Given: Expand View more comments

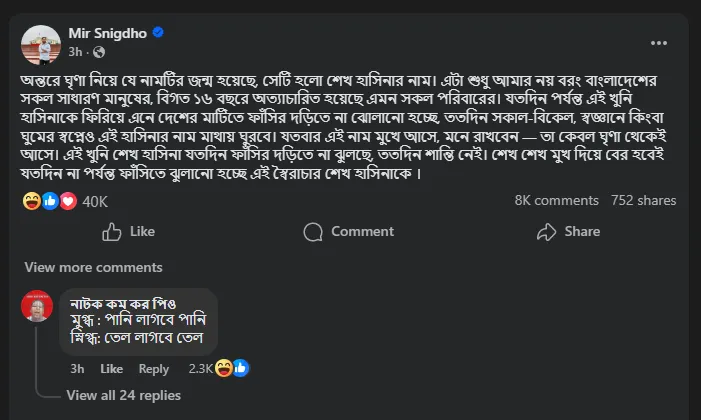Looking at the screenshot, I should [93, 267].
